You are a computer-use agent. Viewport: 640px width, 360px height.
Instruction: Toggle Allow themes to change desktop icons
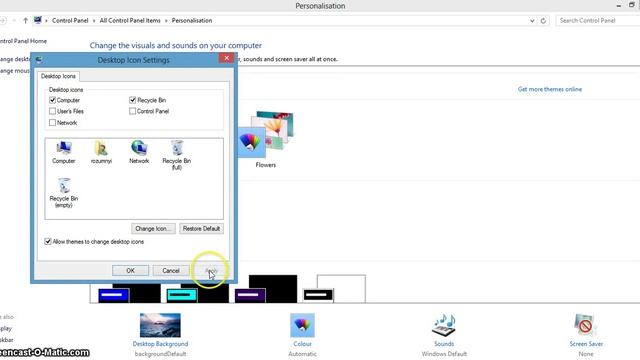point(48,242)
